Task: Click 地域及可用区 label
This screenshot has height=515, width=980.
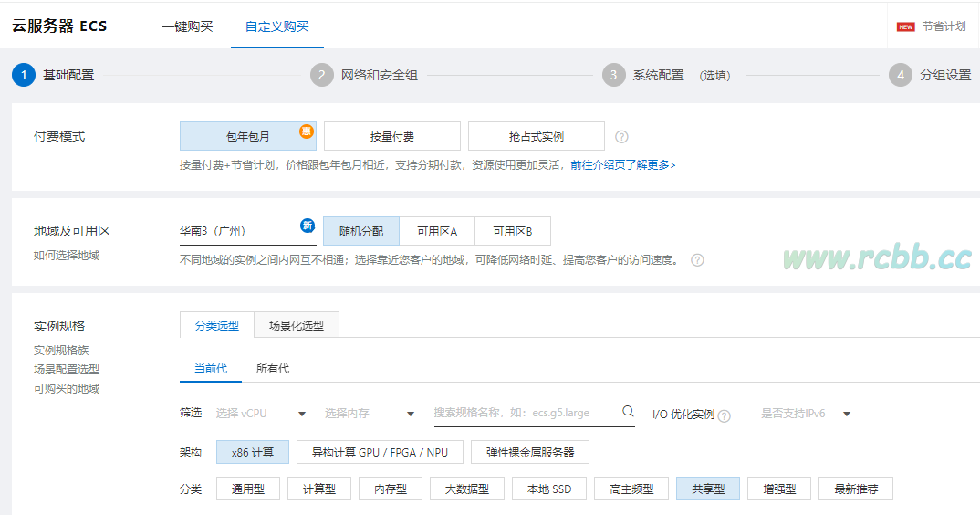Action: click(x=72, y=232)
